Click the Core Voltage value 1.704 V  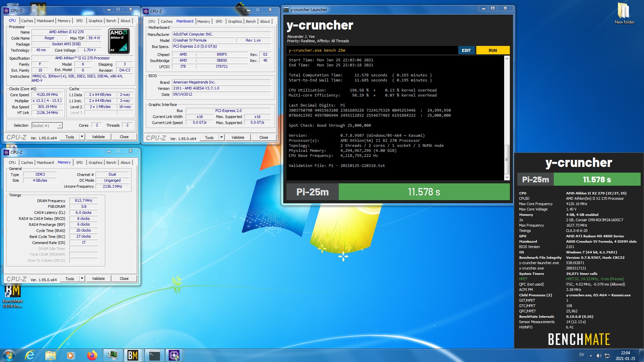click(x=90, y=50)
